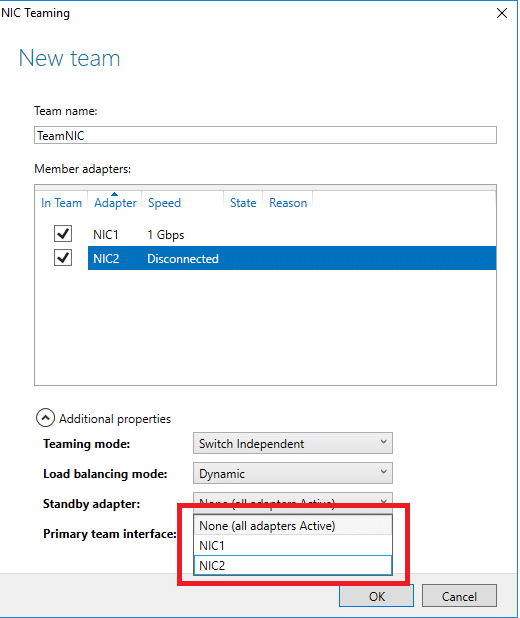Click the Standby adapter dropdown arrow
520x618 pixels.
point(383,502)
